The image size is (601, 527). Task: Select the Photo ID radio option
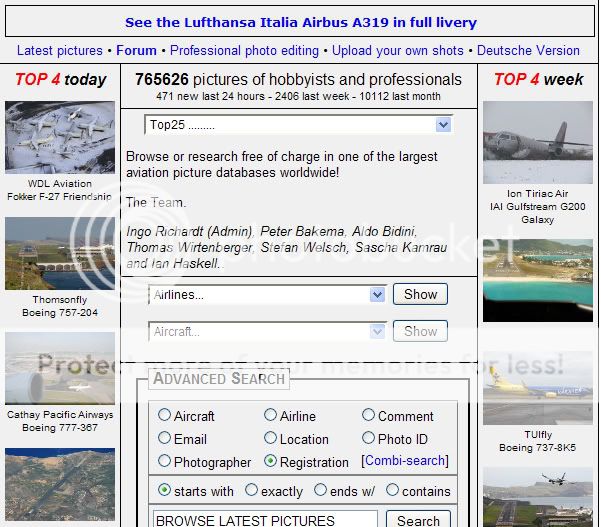(368, 437)
